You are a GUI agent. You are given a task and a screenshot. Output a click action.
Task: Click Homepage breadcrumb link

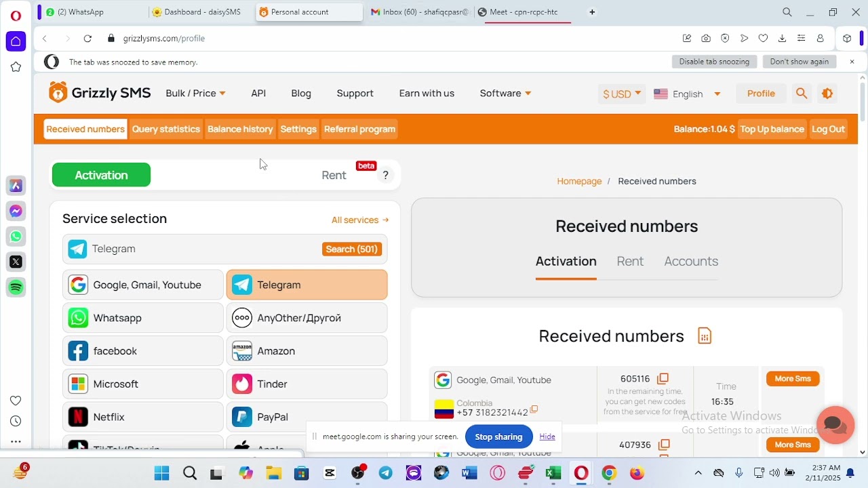(579, 182)
